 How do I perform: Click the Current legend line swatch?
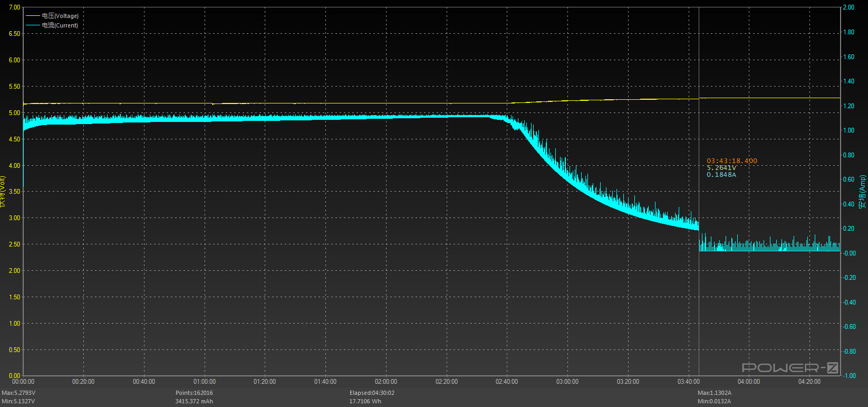tap(33, 25)
